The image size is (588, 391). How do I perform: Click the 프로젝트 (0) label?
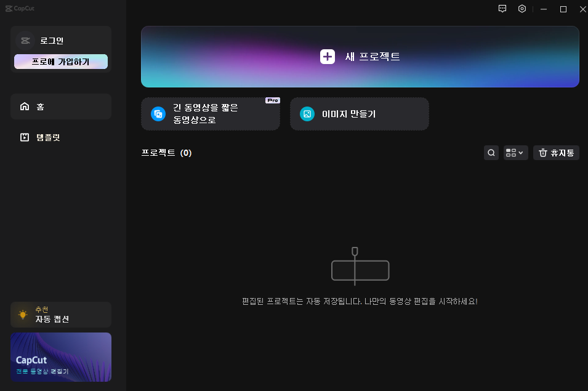coord(166,153)
